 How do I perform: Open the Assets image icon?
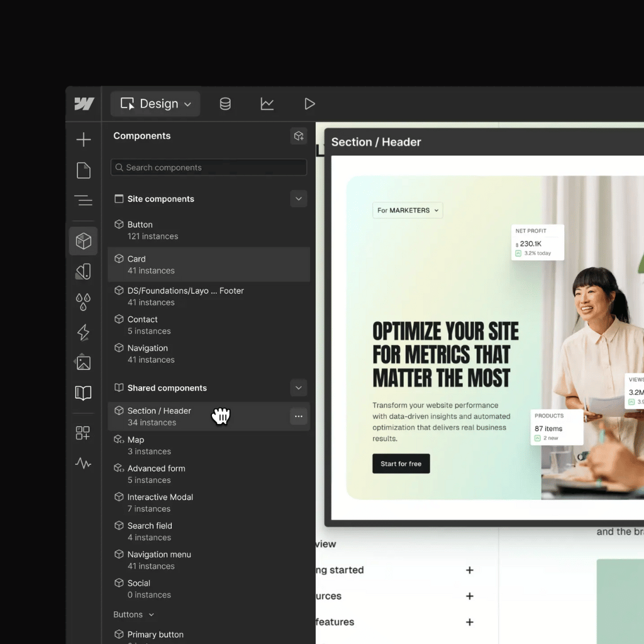click(x=84, y=362)
